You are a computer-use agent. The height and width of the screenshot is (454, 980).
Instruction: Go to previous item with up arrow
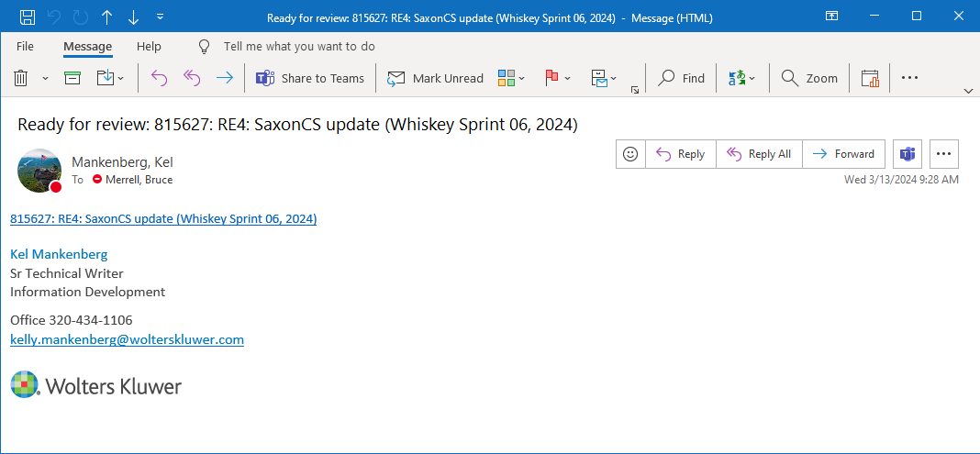[x=106, y=17]
